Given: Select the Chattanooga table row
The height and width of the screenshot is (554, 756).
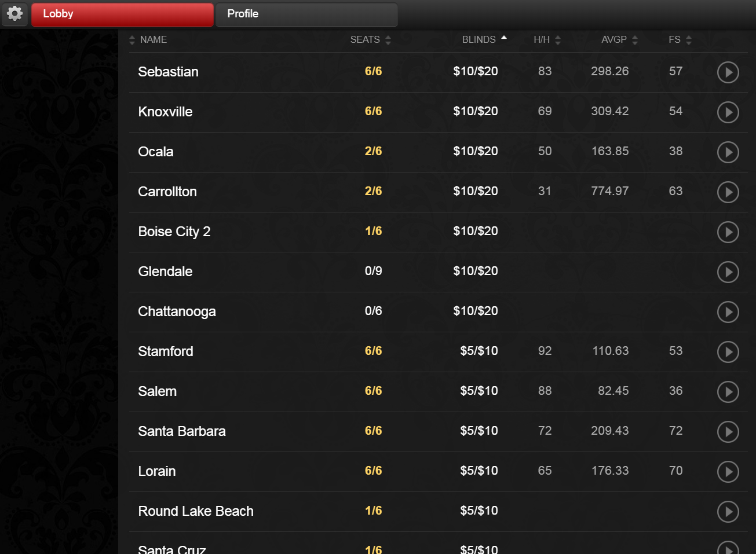Looking at the screenshot, I should pyautogui.click(x=177, y=312).
